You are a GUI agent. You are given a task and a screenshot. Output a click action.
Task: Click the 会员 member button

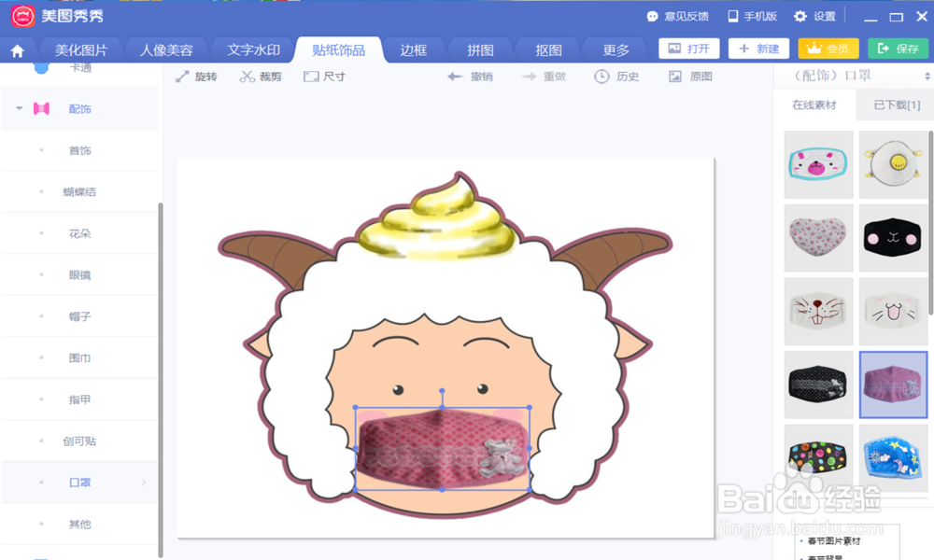pos(828,49)
